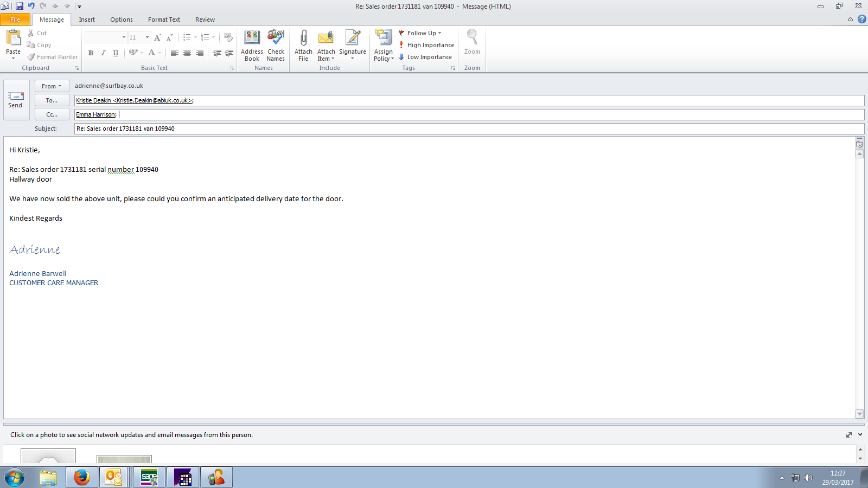
Task: Apply a numbered list
Action: [205, 37]
